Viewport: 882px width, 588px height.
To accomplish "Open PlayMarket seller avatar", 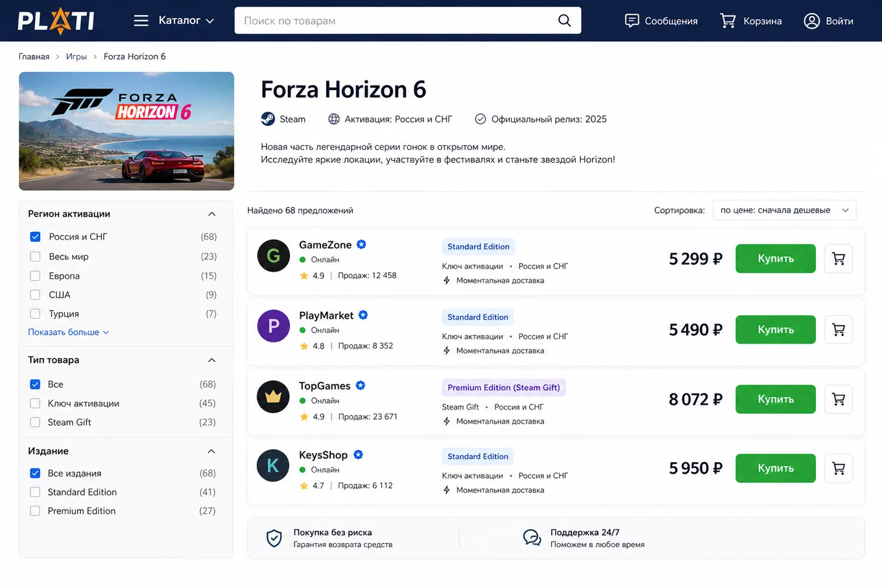I will pos(274,326).
